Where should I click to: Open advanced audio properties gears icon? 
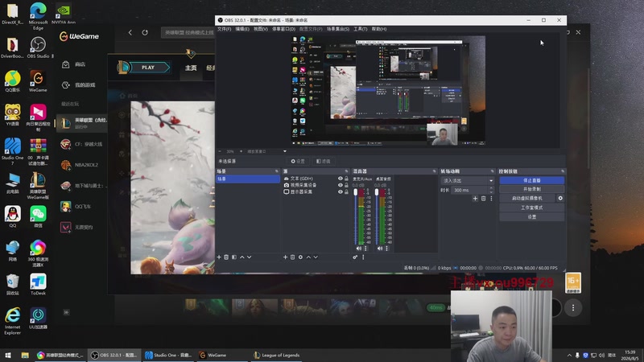pos(355,257)
